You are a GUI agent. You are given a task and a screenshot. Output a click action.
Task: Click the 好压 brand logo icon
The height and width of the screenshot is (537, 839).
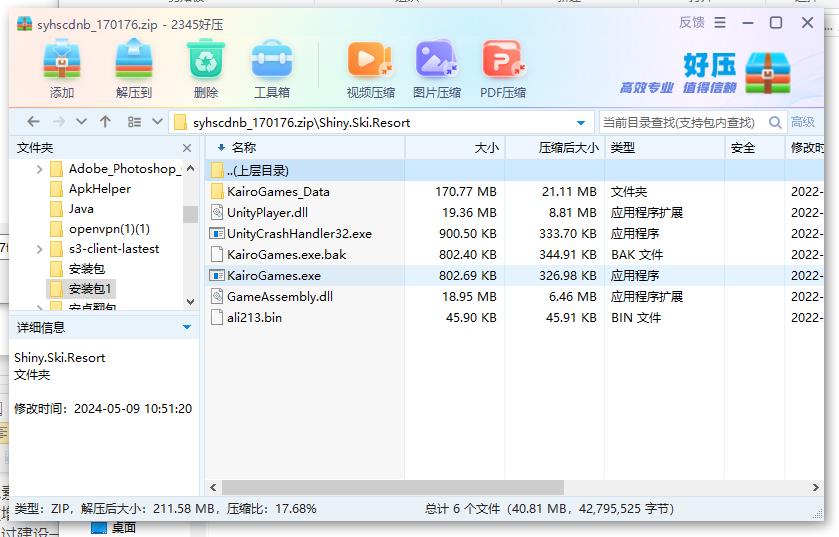[768, 73]
